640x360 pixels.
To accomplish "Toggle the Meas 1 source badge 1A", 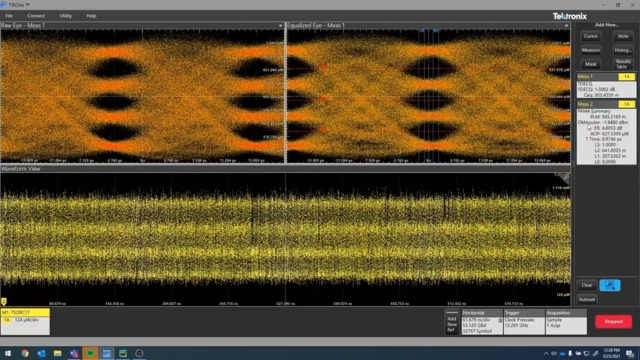I will point(627,76).
